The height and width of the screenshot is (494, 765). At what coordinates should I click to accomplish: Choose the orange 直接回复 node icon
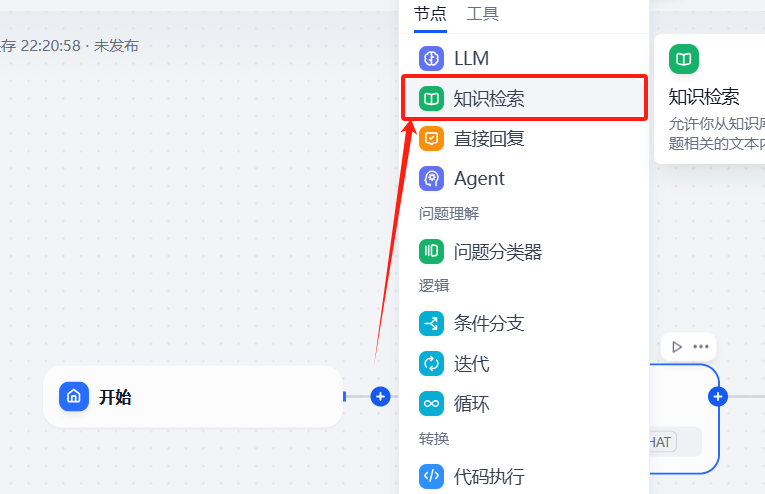tap(431, 138)
